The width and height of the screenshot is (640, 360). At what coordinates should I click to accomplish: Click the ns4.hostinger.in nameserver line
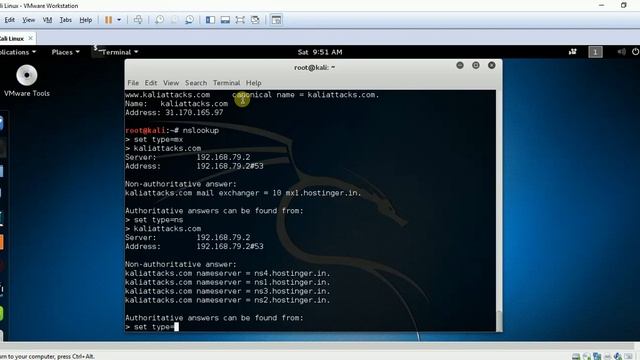(x=228, y=273)
